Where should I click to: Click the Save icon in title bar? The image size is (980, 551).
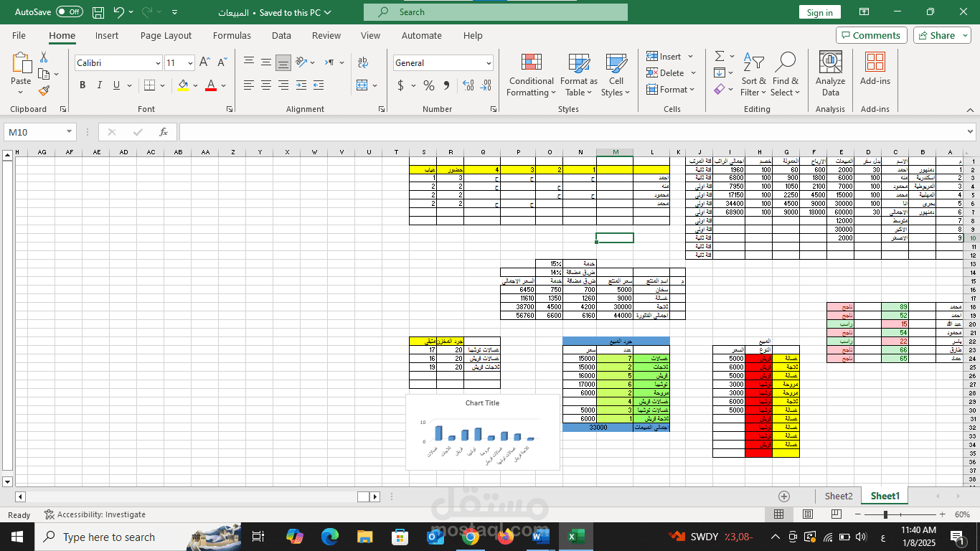tap(98, 12)
